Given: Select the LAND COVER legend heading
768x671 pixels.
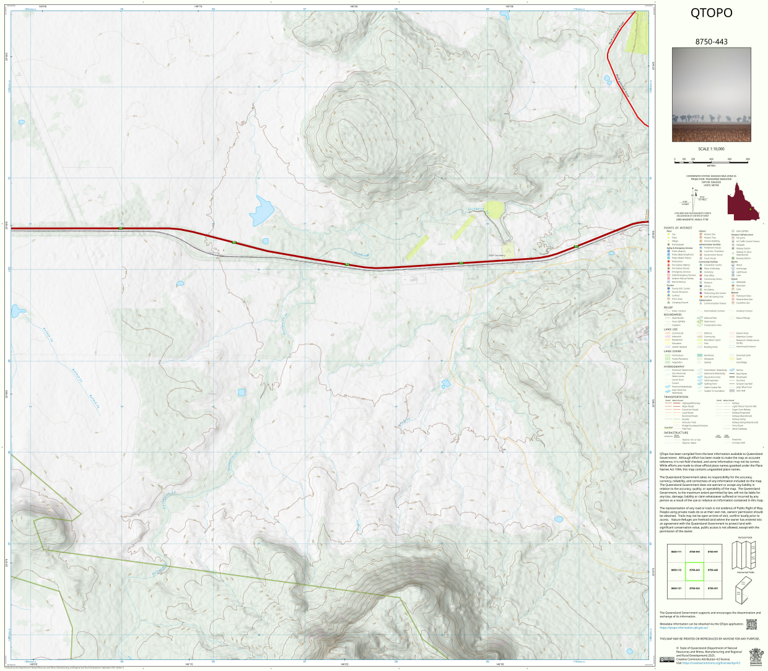Looking at the screenshot, I should (671, 351).
